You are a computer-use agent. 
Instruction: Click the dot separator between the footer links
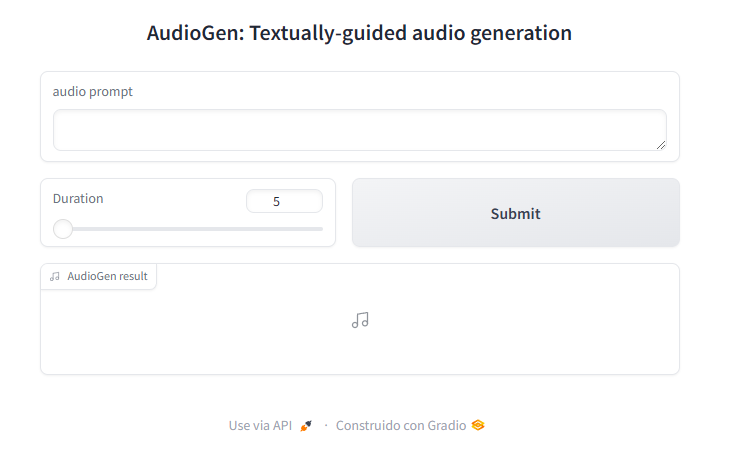pyautogui.click(x=326, y=425)
